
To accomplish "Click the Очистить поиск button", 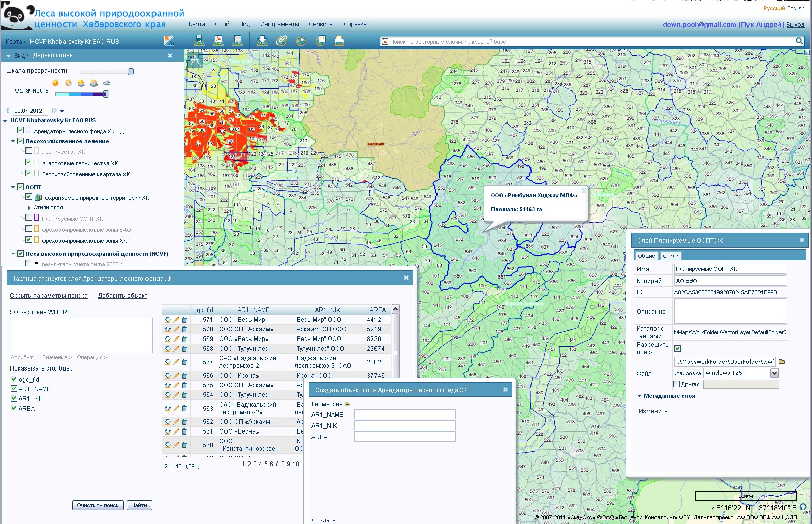I will coord(98,505).
